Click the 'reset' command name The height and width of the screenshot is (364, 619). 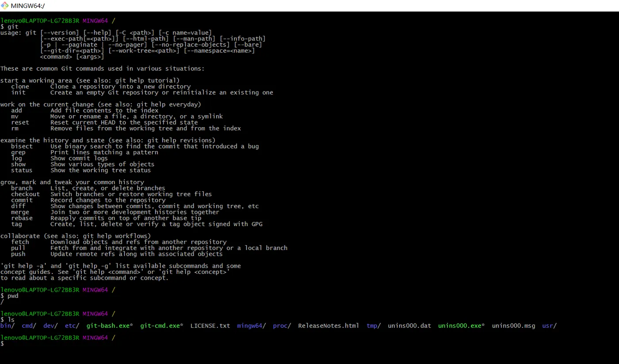point(20,122)
